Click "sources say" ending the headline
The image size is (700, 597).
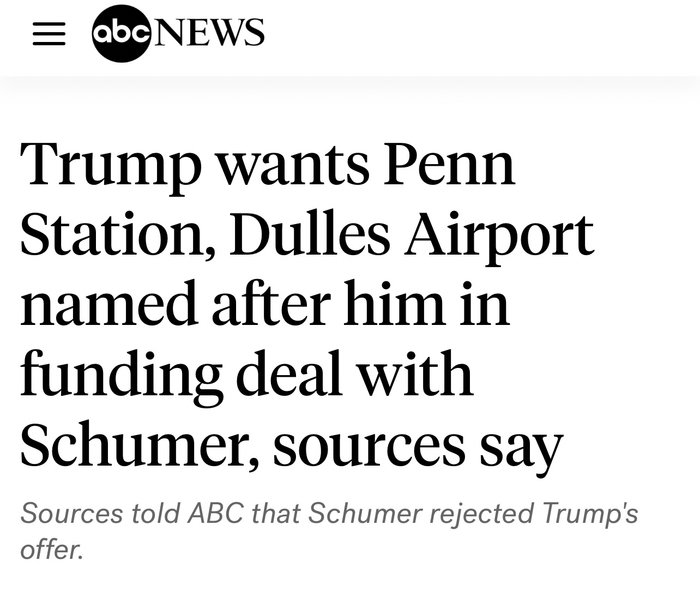[418, 447]
